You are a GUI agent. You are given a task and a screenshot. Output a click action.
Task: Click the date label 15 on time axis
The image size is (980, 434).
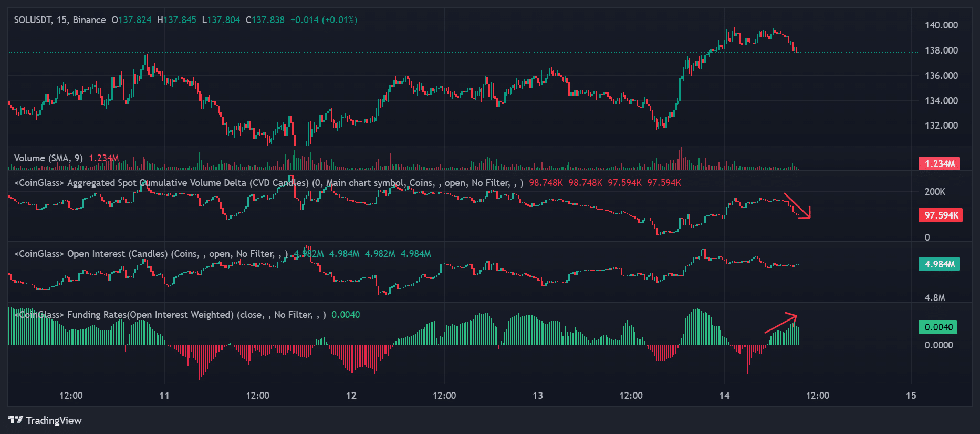tap(911, 396)
